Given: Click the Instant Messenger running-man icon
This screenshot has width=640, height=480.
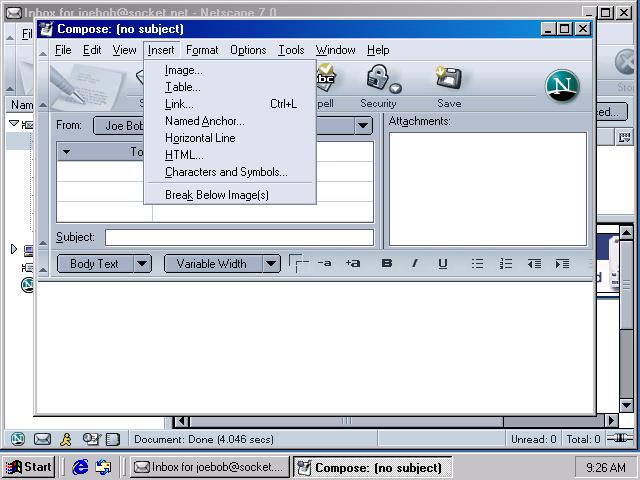Looking at the screenshot, I should (66, 439).
